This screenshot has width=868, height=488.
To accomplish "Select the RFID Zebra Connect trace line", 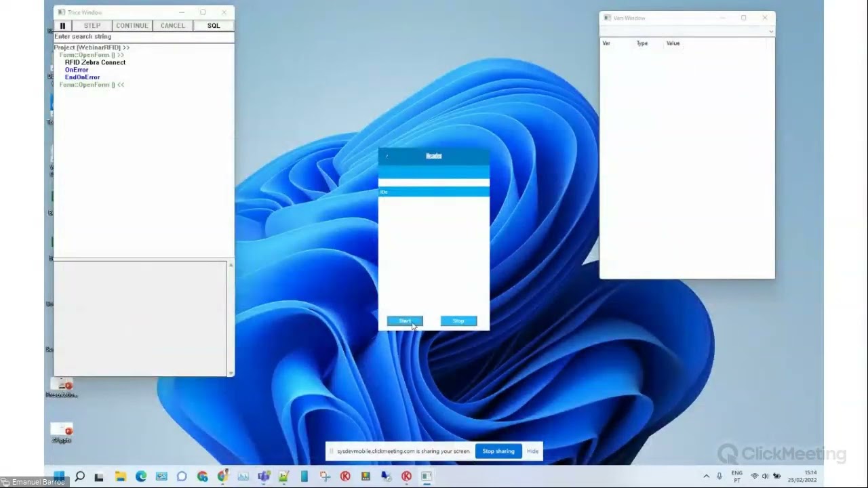I will pos(95,62).
